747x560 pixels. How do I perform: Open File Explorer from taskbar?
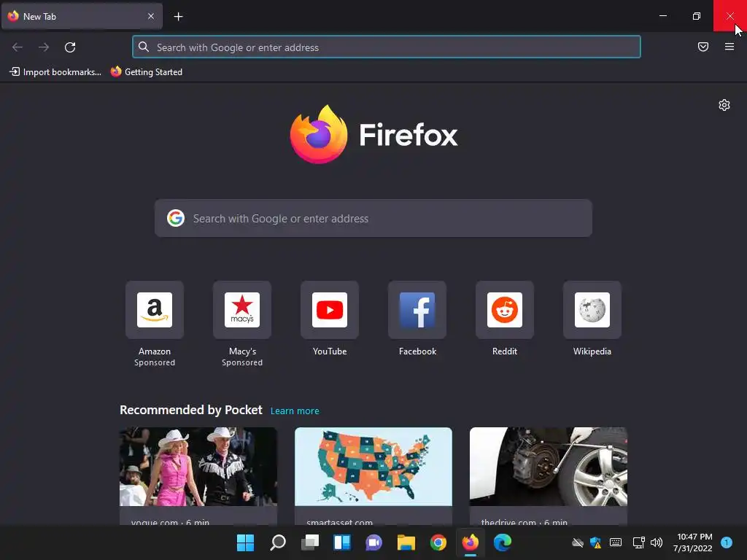point(406,542)
